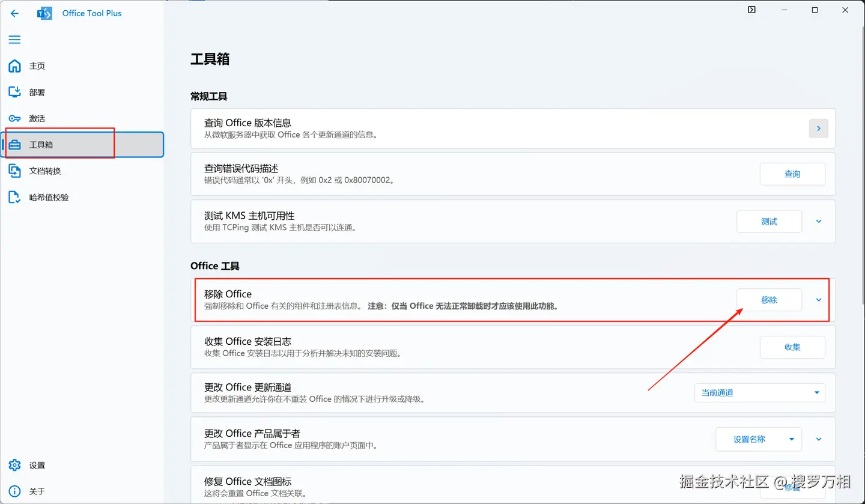Viewport: 865px width, 504px height.
Task: Click the Office 工具 section label
Action: 214,266
